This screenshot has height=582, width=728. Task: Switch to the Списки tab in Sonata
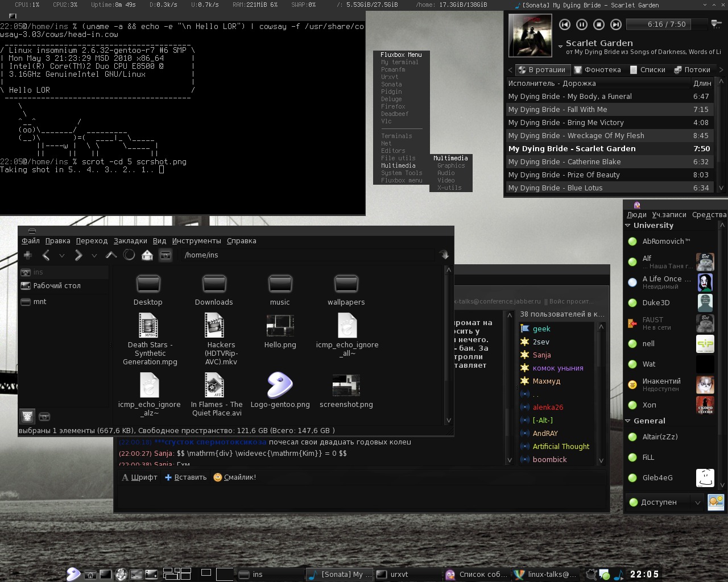tap(647, 70)
